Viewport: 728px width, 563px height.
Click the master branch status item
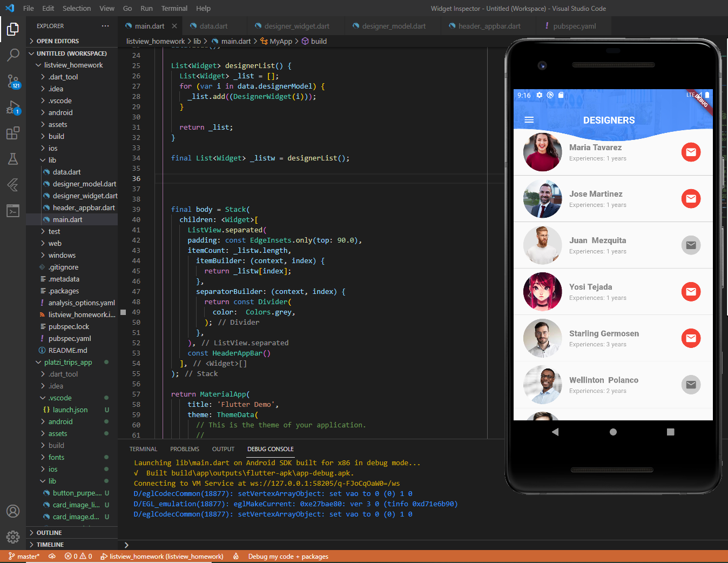24,557
